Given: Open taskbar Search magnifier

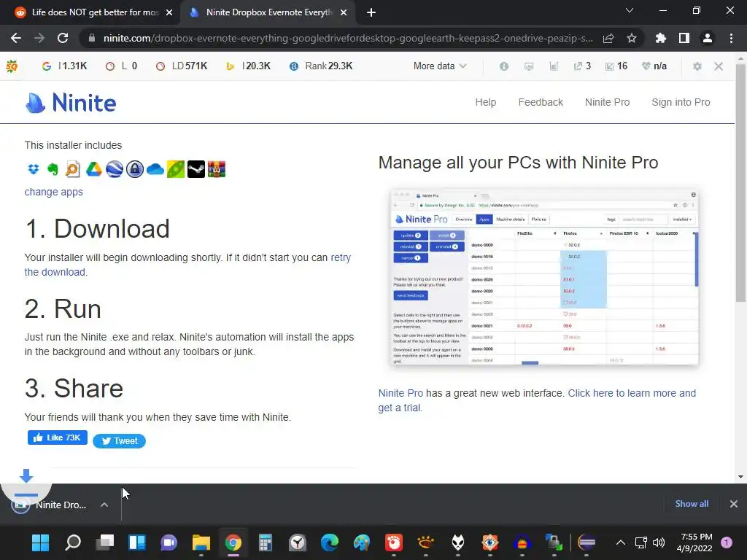Looking at the screenshot, I should coord(73,542).
